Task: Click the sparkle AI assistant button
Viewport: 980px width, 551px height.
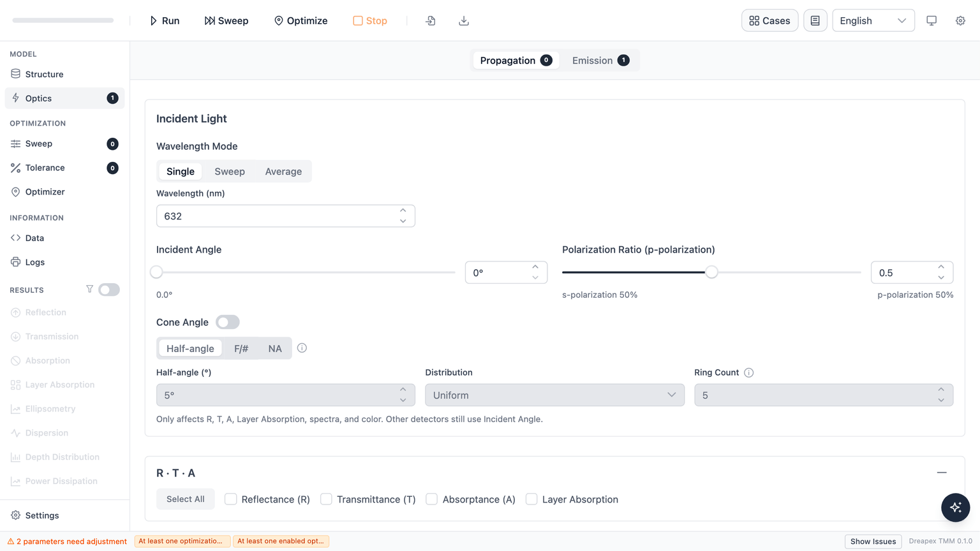Action: coord(955,508)
